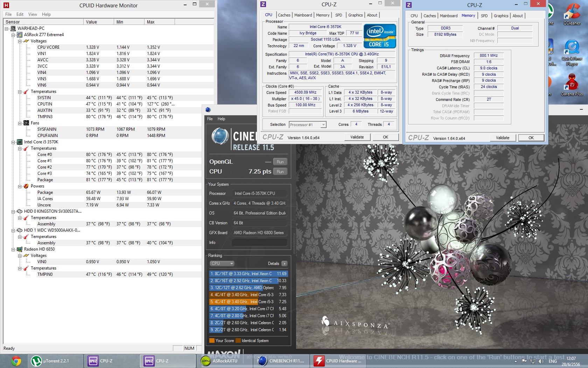The image size is (588, 368).
Task: Click the 7.25 pts CPU score
Action: coord(260,172)
